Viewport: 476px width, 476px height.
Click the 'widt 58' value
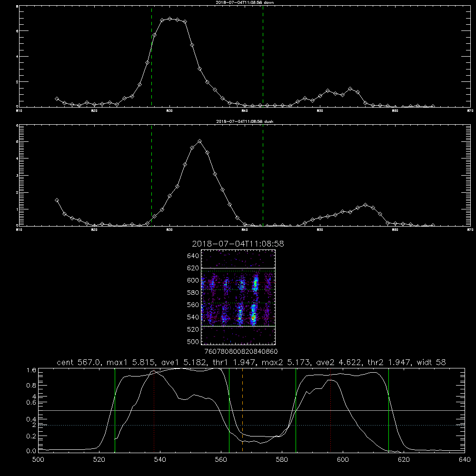tap(431, 362)
